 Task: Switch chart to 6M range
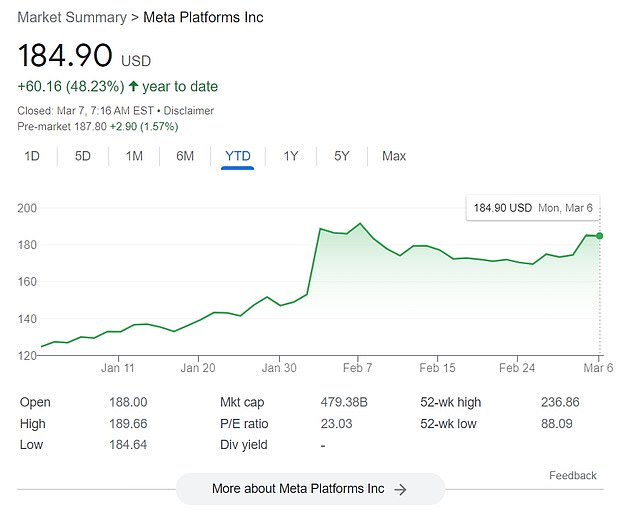pos(185,156)
